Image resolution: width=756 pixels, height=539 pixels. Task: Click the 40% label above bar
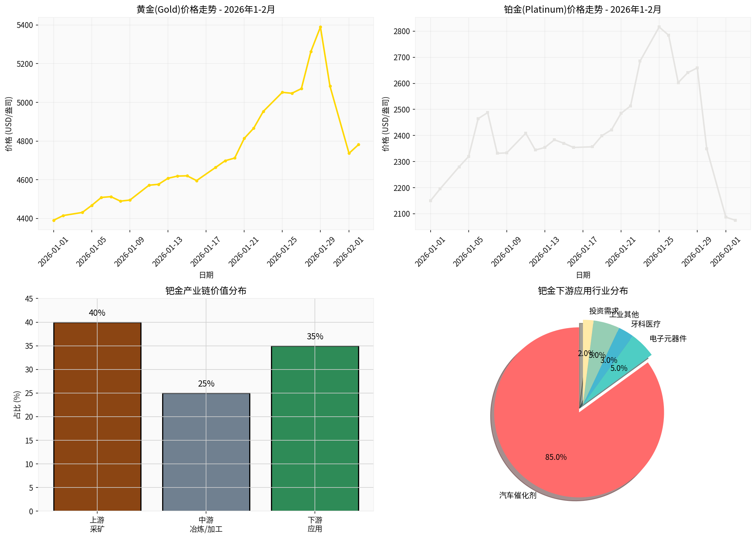97,313
